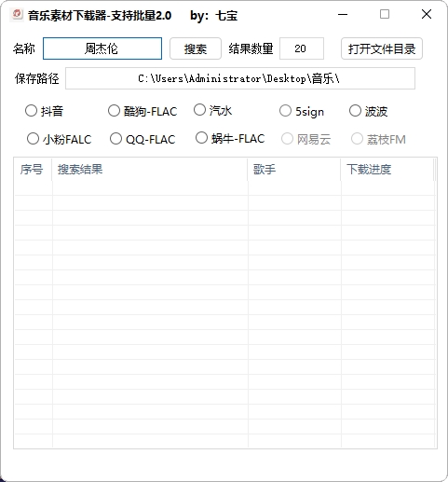
Task: Click the 保存路径 path field
Action: (x=240, y=78)
